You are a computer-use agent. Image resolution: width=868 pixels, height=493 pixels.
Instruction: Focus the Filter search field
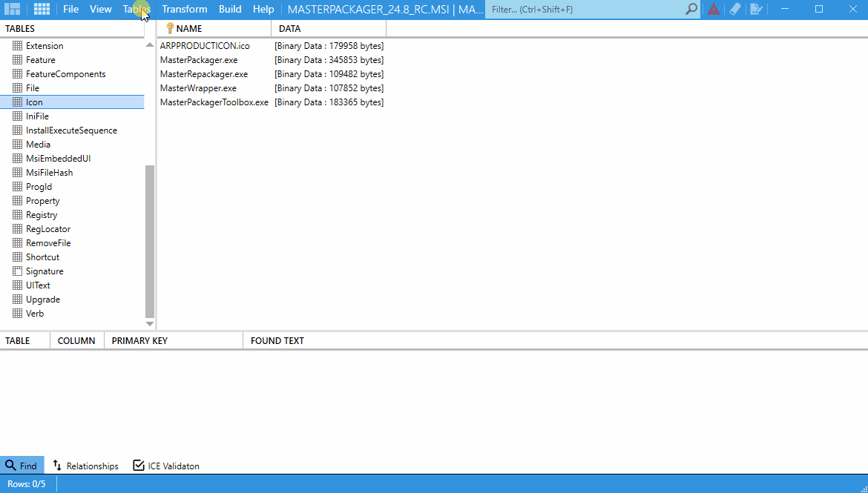(587, 10)
